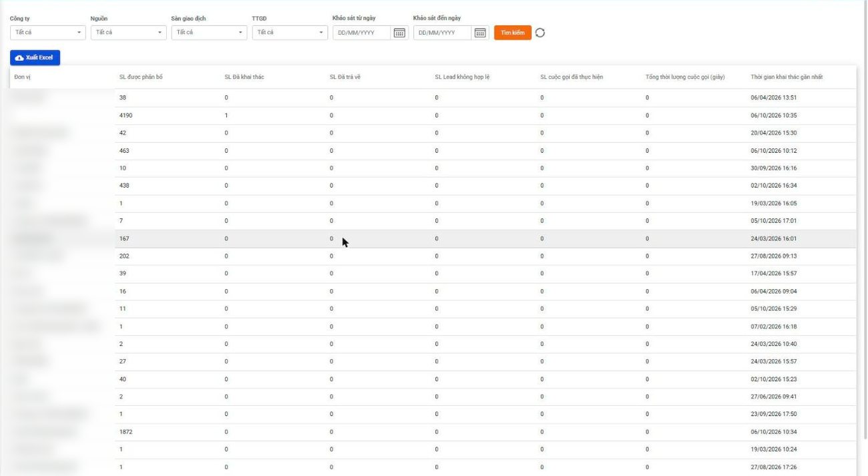Screen dimensions: 868x476
Task: Open the Khảo sát từ ngày calendar picker
Action: [x=400, y=33]
